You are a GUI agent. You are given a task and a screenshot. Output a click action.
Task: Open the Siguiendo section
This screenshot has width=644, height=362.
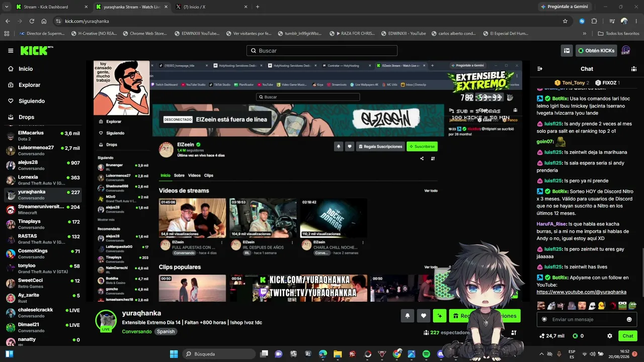[x=32, y=101]
